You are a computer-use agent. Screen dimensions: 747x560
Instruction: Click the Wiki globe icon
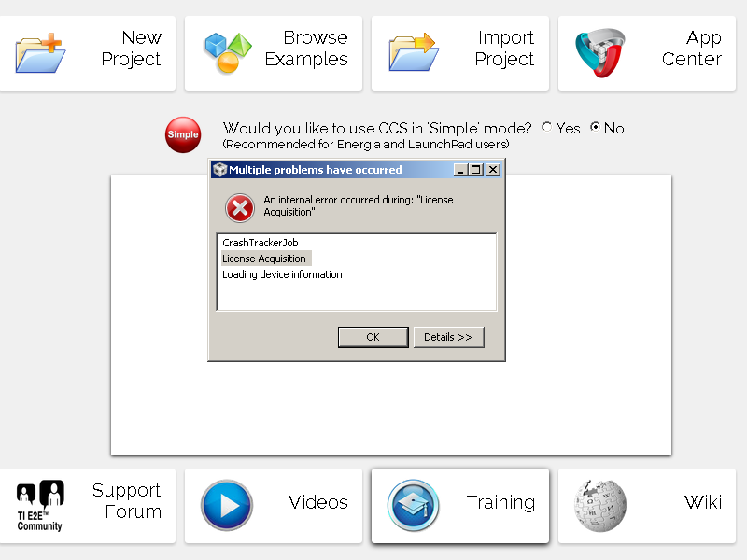coord(599,505)
